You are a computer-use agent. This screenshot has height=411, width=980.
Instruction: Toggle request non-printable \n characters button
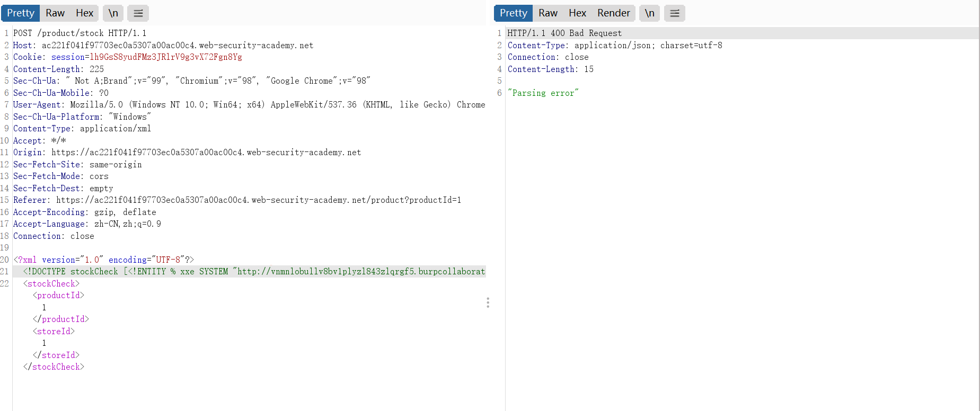tap(113, 13)
